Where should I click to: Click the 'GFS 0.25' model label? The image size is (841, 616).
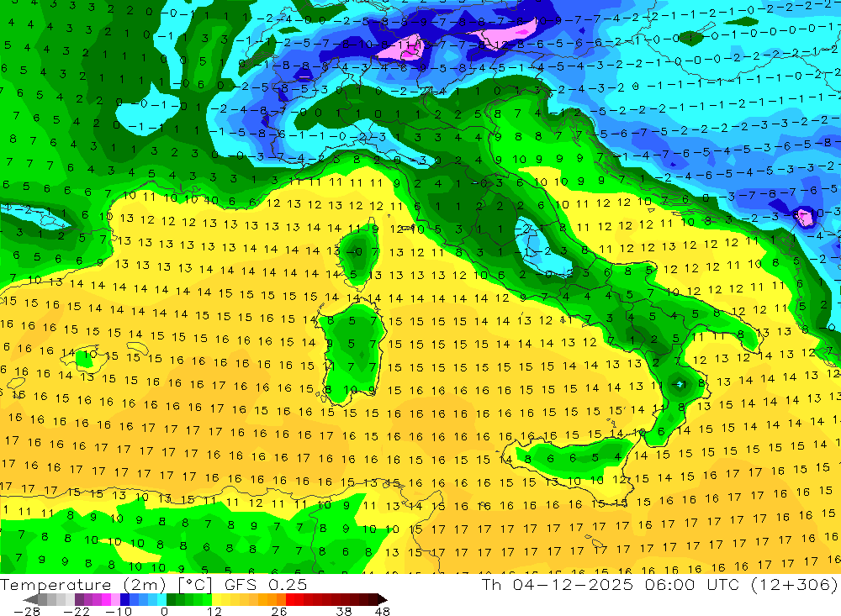266,584
